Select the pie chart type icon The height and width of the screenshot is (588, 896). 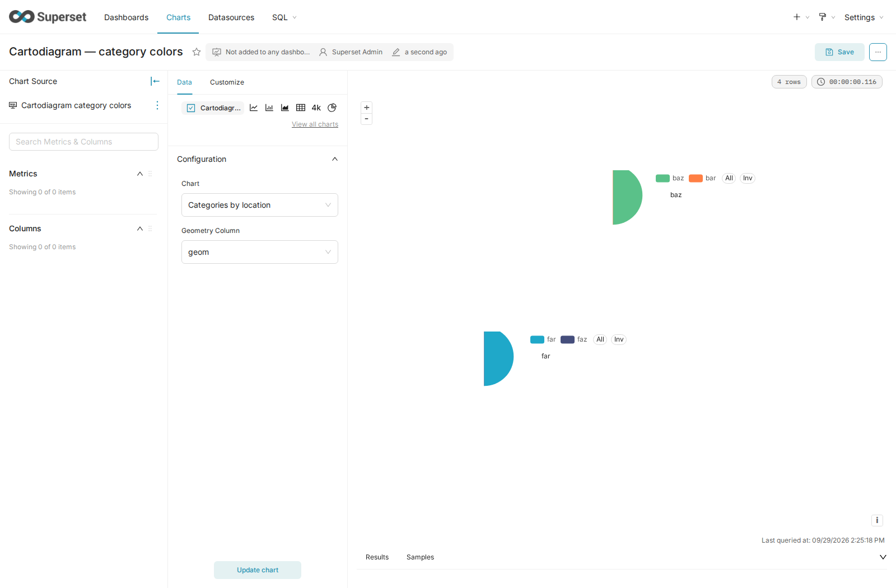(x=332, y=108)
